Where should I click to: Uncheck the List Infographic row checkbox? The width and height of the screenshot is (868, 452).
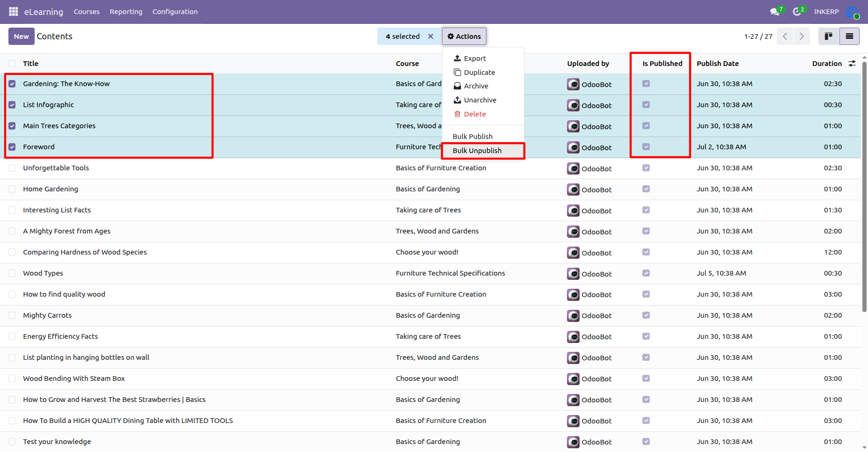point(12,105)
